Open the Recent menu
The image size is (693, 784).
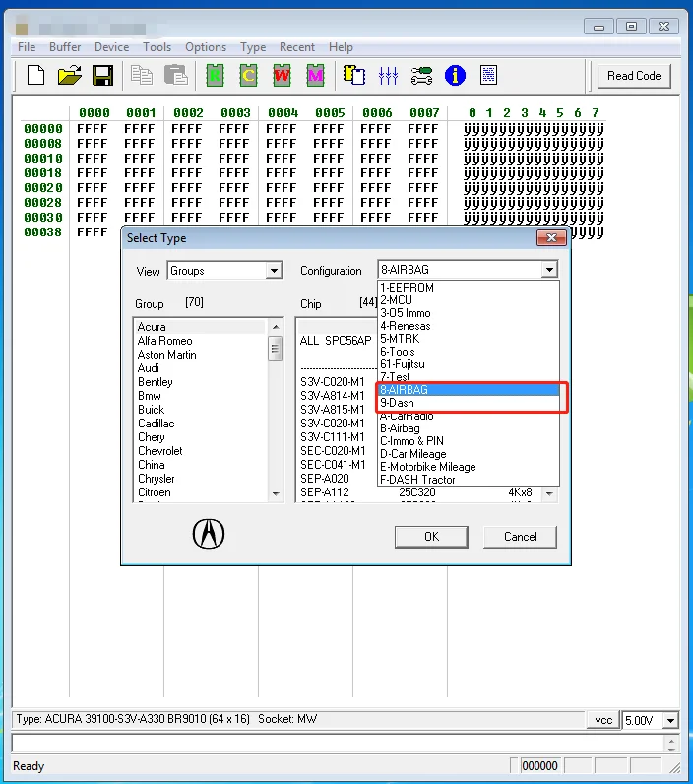tap(297, 47)
